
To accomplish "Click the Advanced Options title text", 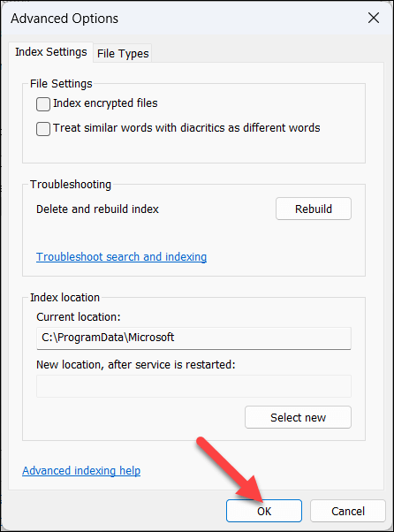I will point(64,19).
